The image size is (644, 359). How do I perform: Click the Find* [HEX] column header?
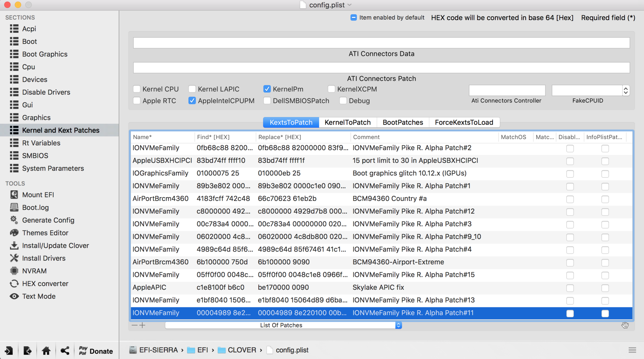pyautogui.click(x=225, y=137)
